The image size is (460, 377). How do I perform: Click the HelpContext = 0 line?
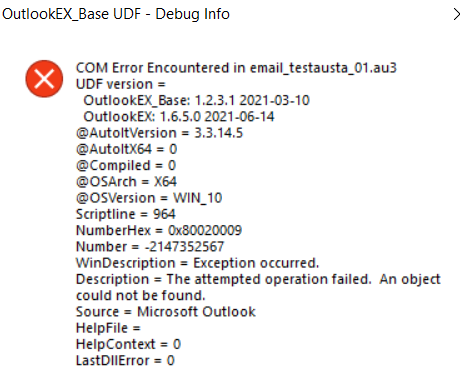(x=128, y=345)
